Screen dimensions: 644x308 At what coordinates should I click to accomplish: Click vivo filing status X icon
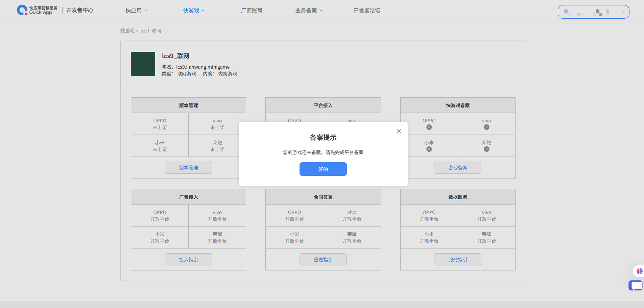[x=486, y=127]
